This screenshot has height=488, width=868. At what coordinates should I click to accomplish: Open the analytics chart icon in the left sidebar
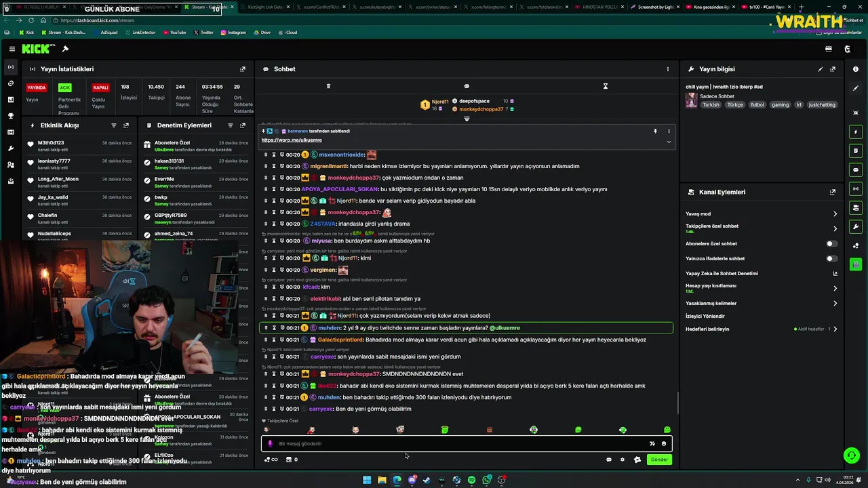[x=11, y=100]
